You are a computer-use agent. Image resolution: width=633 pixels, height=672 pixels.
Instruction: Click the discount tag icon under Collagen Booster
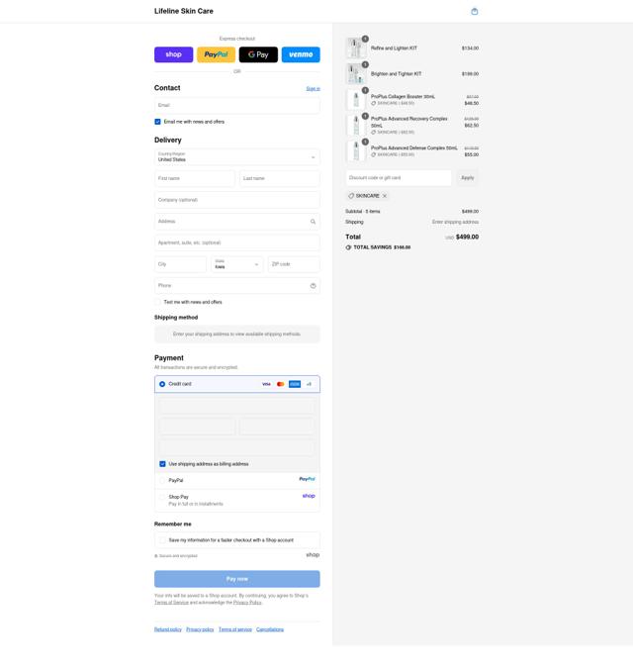tap(374, 103)
